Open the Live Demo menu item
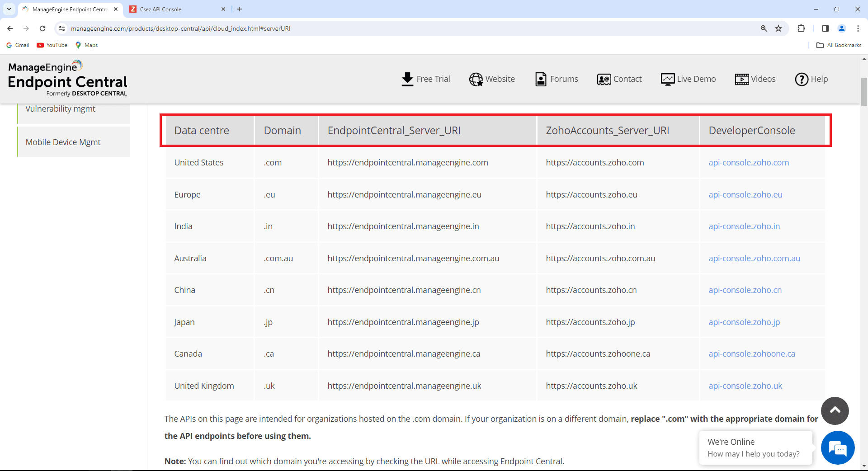868x471 pixels. [688, 79]
